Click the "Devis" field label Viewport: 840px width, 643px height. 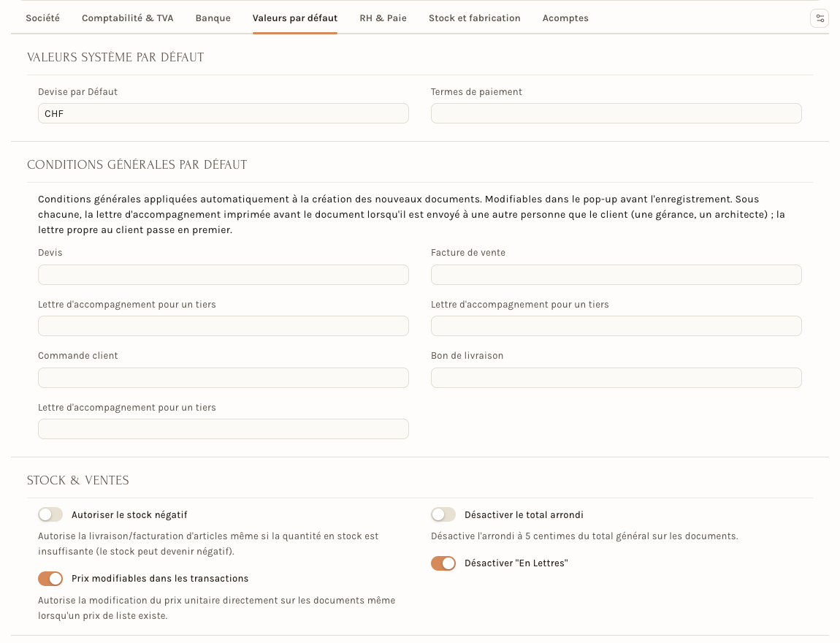tap(50, 252)
